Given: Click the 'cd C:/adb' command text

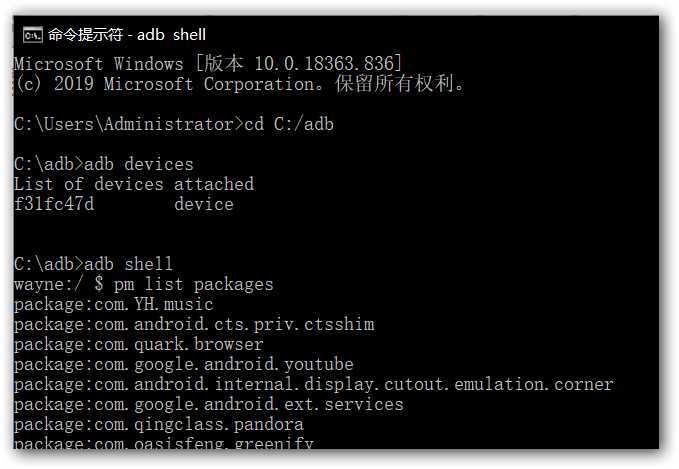Looking at the screenshot, I should coord(289,124).
